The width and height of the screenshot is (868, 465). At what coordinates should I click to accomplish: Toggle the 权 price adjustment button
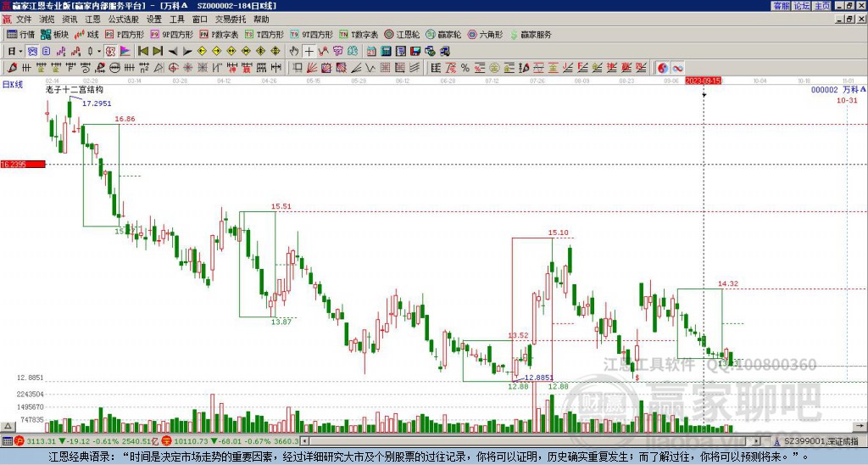pyautogui.click(x=110, y=52)
